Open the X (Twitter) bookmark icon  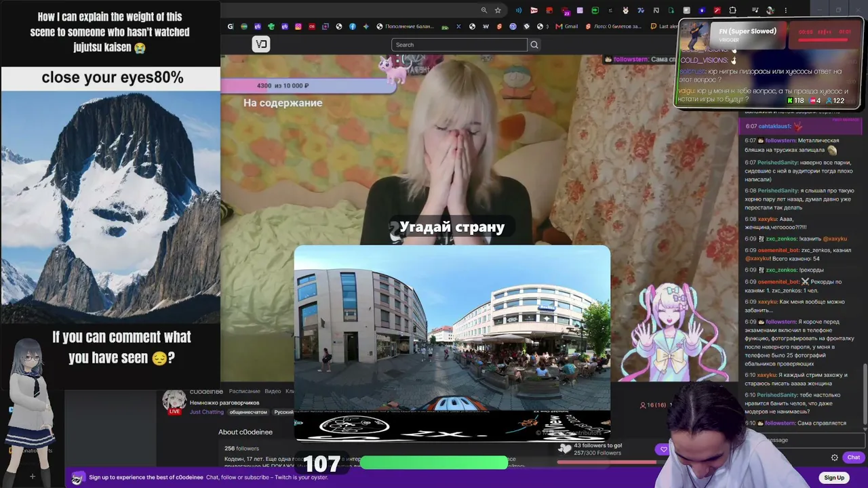[x=458, y=26]
